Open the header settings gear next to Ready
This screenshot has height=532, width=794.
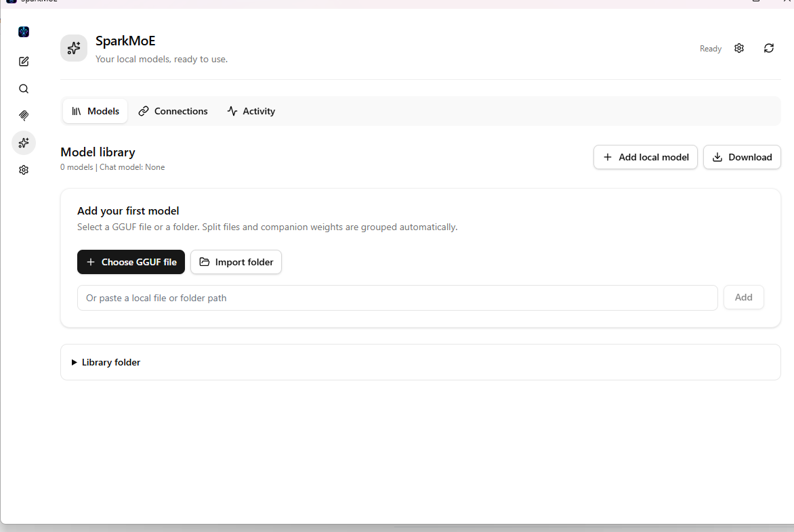point(739,48)
